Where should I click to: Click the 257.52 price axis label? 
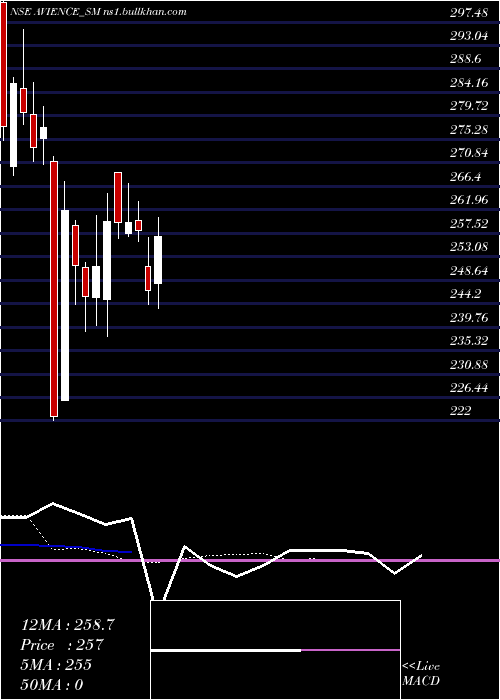pyautogui.click(x=469, y=224)
